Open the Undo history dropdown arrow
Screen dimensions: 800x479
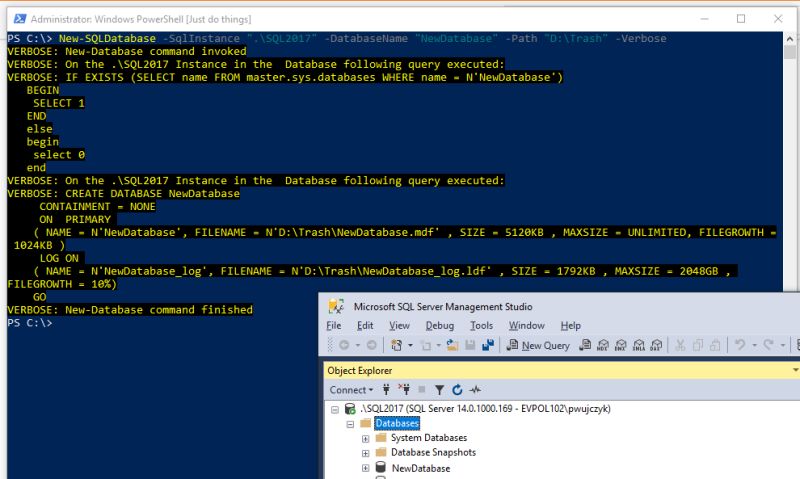click(754, 345)
